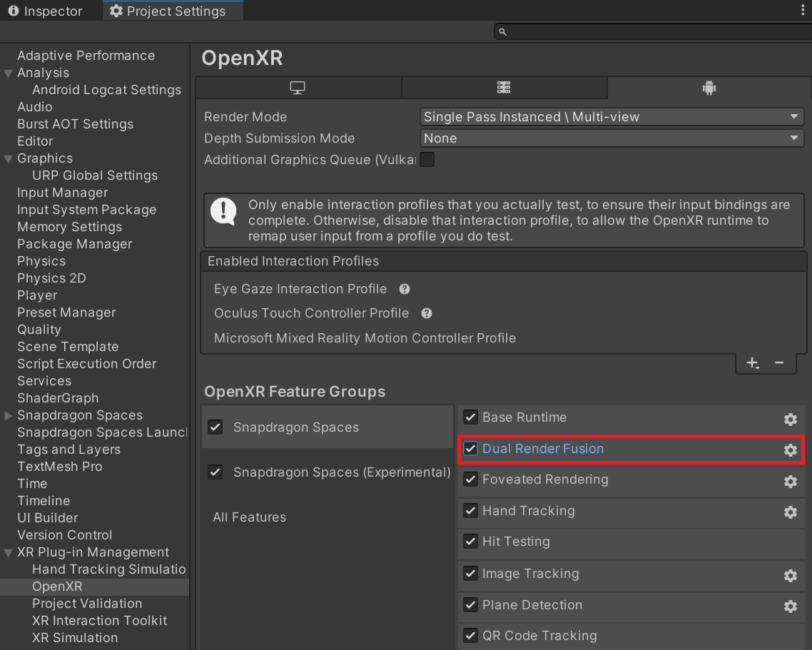Open Image Tracking settings gear
The height and width of the screenshot is (650, 812).
791,575
